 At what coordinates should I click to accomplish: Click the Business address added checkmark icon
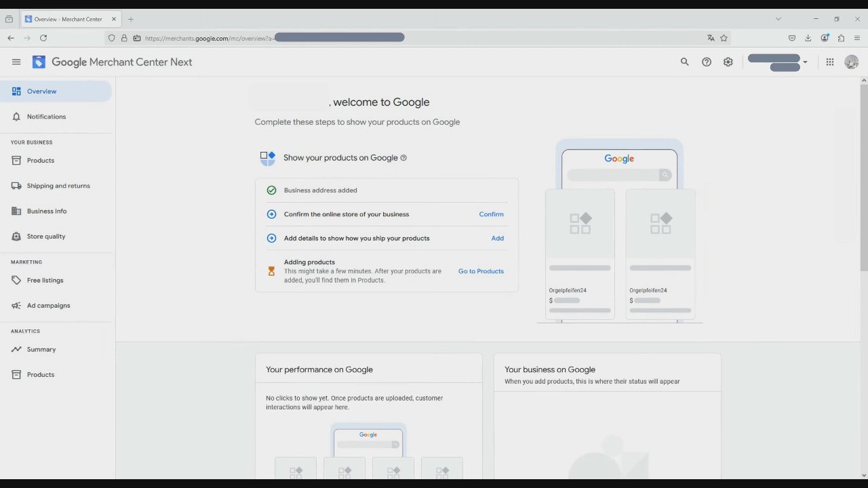tap(271, 190)
